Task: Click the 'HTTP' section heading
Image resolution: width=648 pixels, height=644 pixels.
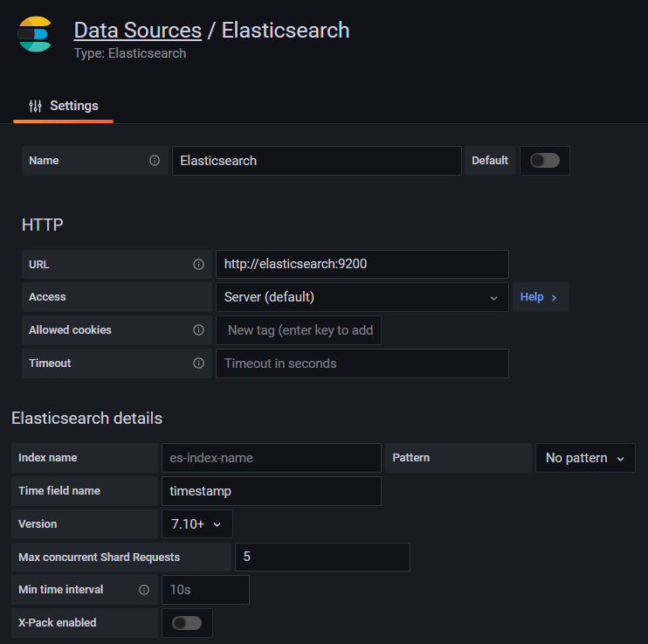Action: click(x=43, y=225)
